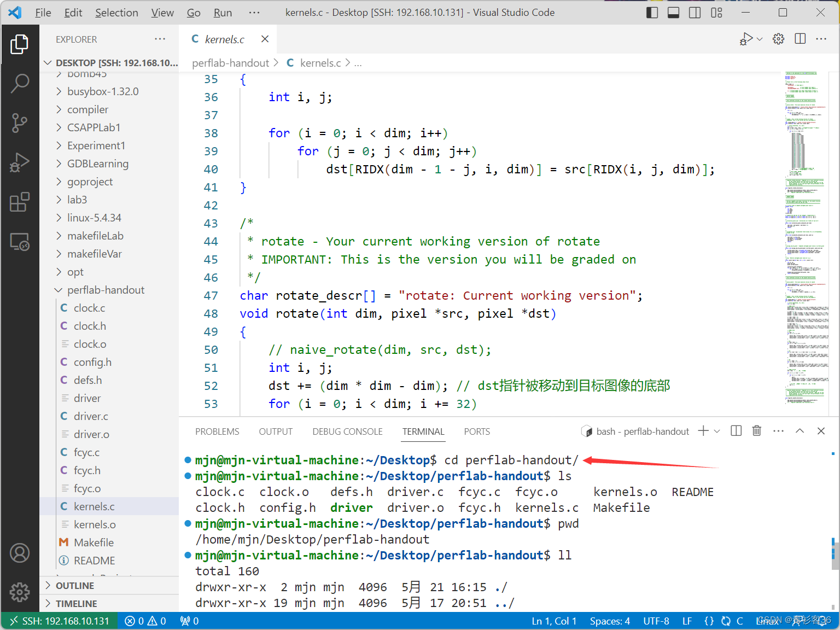Open the Source Control view
Screen dimensions: 840x630
[20, 123]
